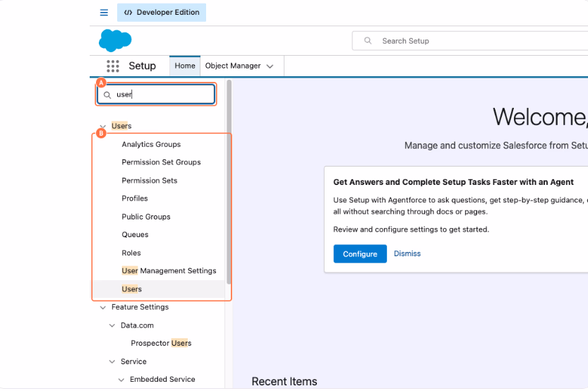Viewport: 588px width, 391px height.
Task: Click the Configure button
Action: [x=360, y=254]
